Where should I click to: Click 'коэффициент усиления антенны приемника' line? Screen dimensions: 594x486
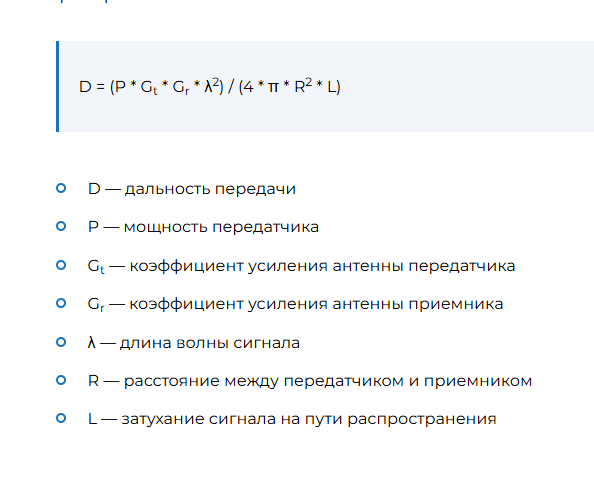(316, 304)
